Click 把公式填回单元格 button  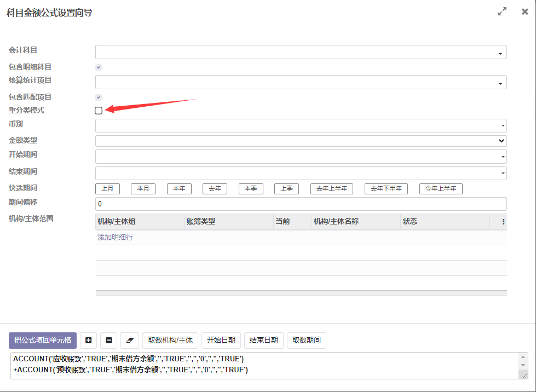43,340
